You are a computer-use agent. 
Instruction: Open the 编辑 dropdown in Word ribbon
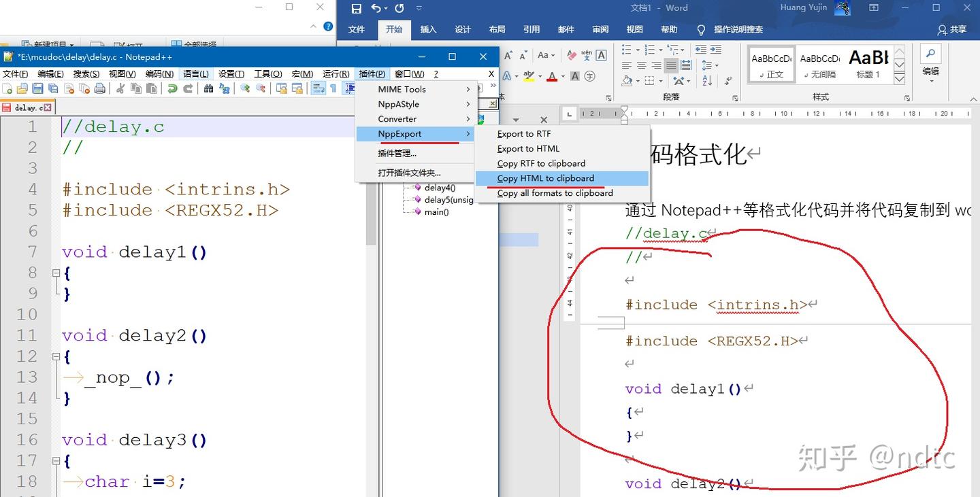tap(930, 64)
